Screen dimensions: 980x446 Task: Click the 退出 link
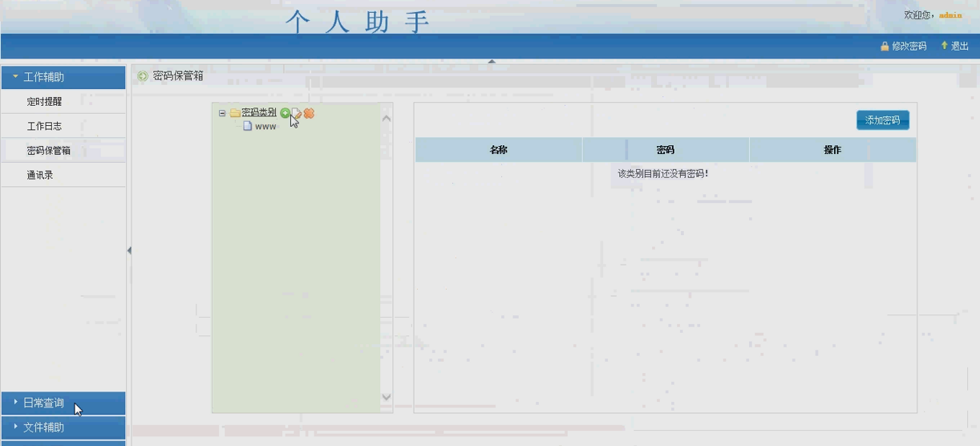(x=960, y=47)
